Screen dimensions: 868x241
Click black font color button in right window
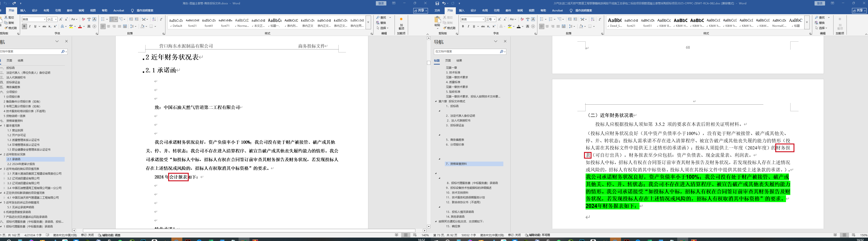(x=519, y=26)
